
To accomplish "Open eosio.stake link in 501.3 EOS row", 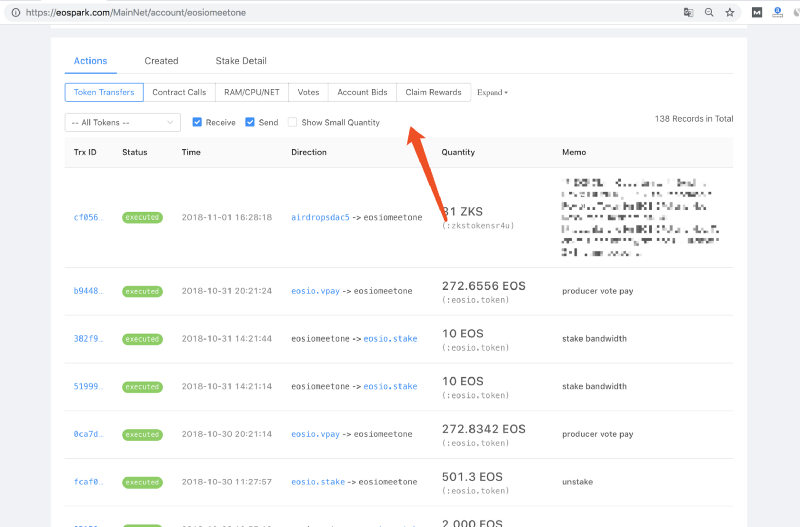I will point(318,482).
